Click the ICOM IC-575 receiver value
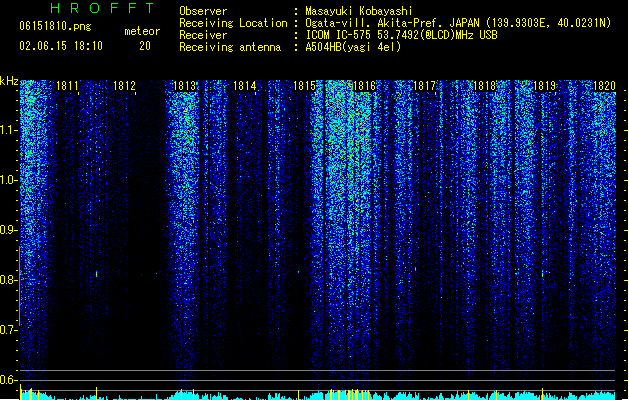 point(401,35)
